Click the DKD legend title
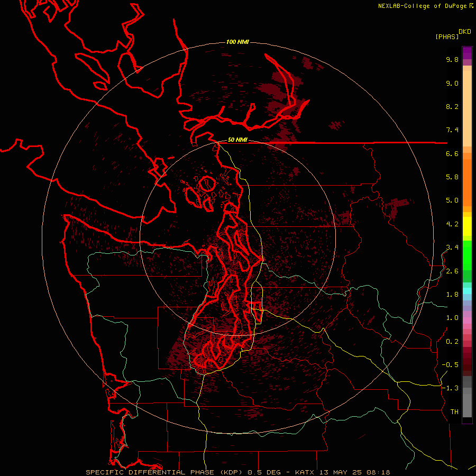 464,32
